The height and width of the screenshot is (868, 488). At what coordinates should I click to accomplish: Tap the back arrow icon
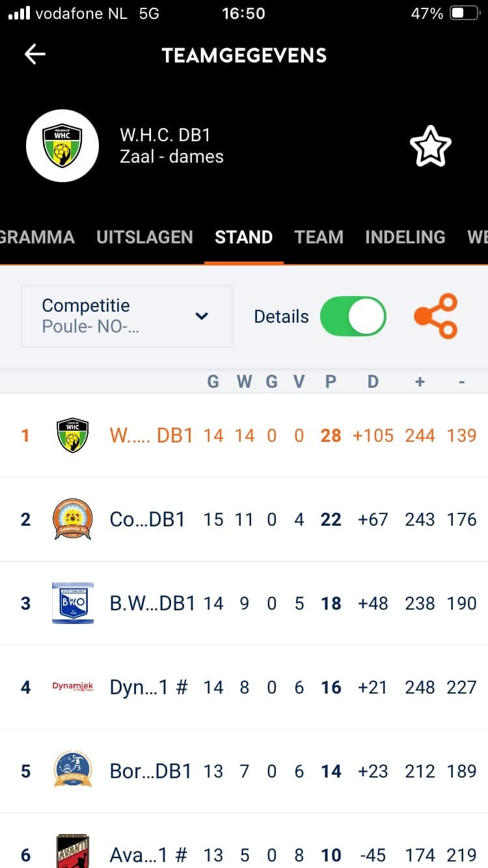tap(34, 55)
